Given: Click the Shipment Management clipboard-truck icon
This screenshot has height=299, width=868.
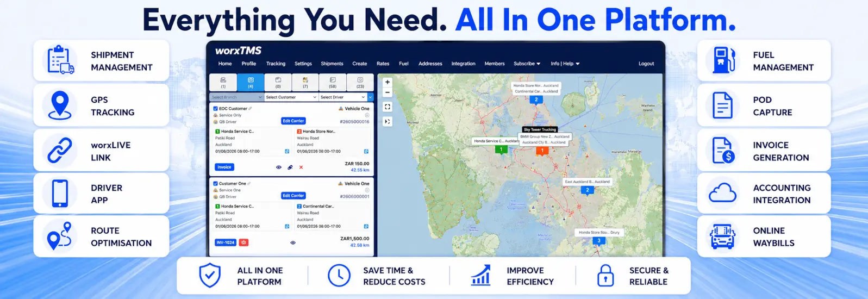Looking at the screenshot, I should click(x=60, y=60).
